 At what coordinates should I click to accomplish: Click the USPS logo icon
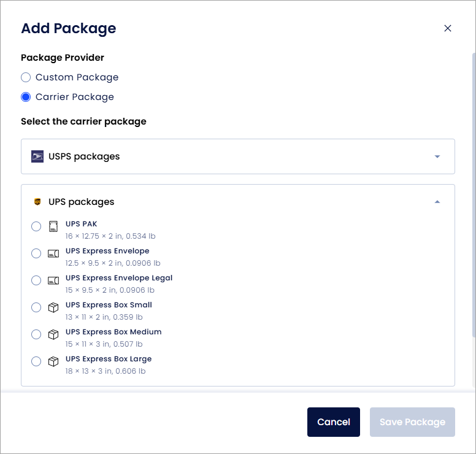coord(37,156)
